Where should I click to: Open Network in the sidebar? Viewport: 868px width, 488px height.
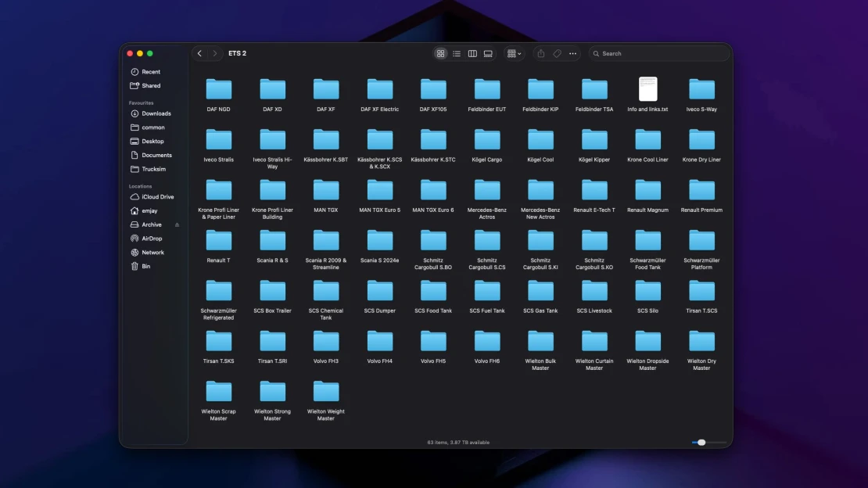153,252
